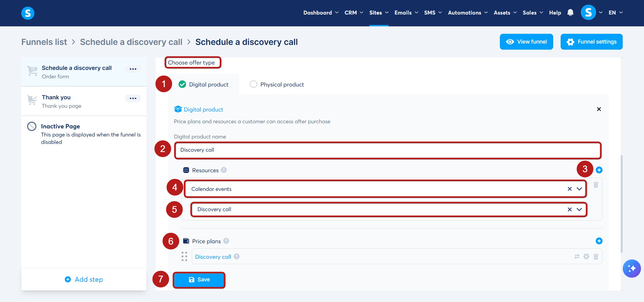Show Discovery call price plan help
This screenshot has width=644, height=302.
(x=237, y=256)
